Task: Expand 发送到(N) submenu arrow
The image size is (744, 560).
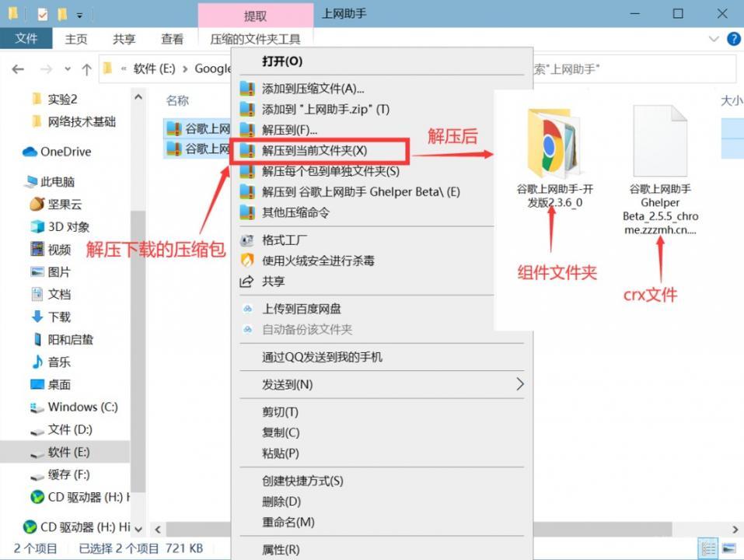Action: click(x=520, y=384)
